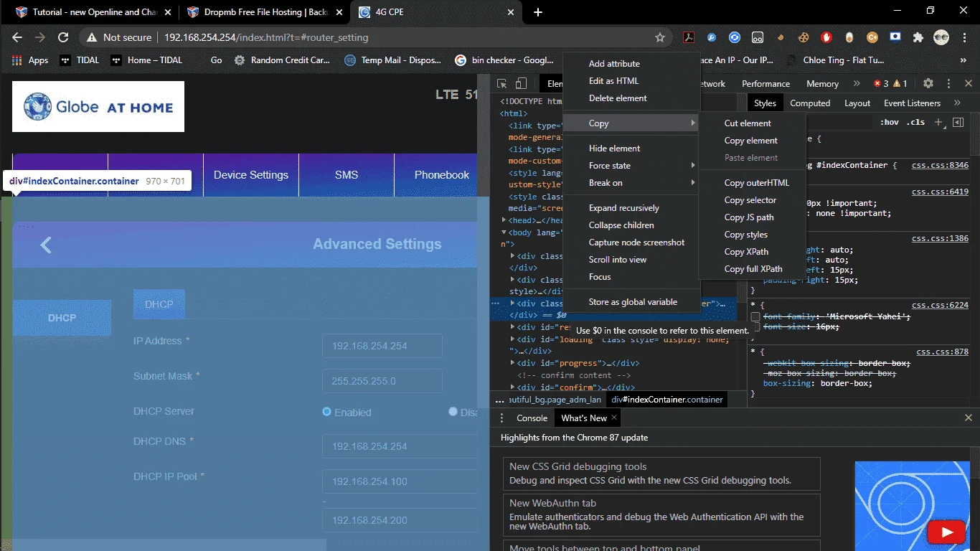
Task: Click the DHCP sidebar button
Action: click(62, 318)
